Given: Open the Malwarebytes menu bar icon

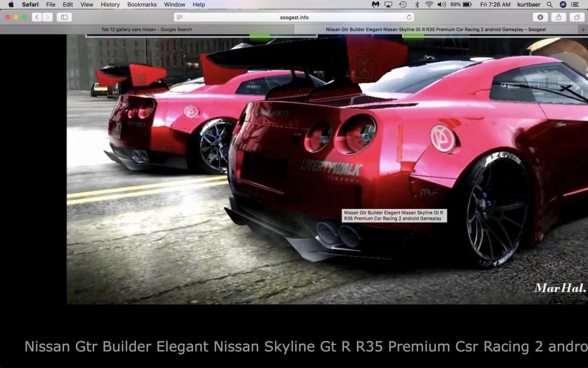Looking at the screenshot, I should 375,5.
